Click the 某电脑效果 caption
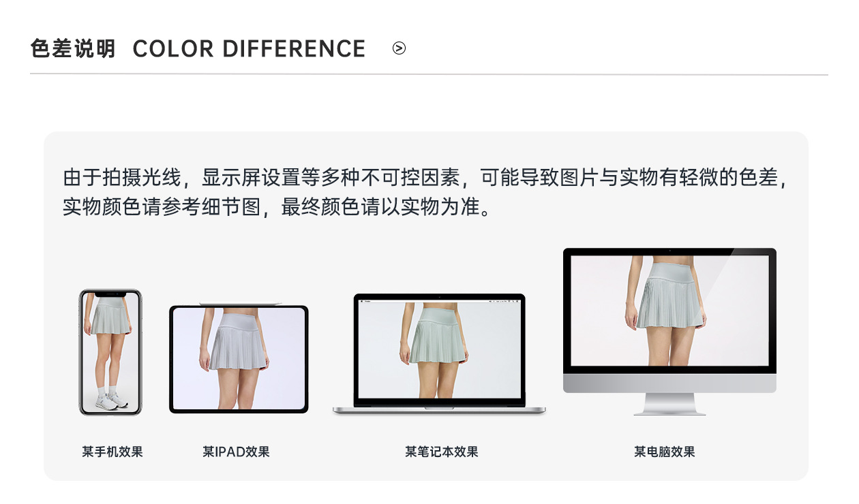The height and width of the screenshot is (504, 859). pos(665,452)
